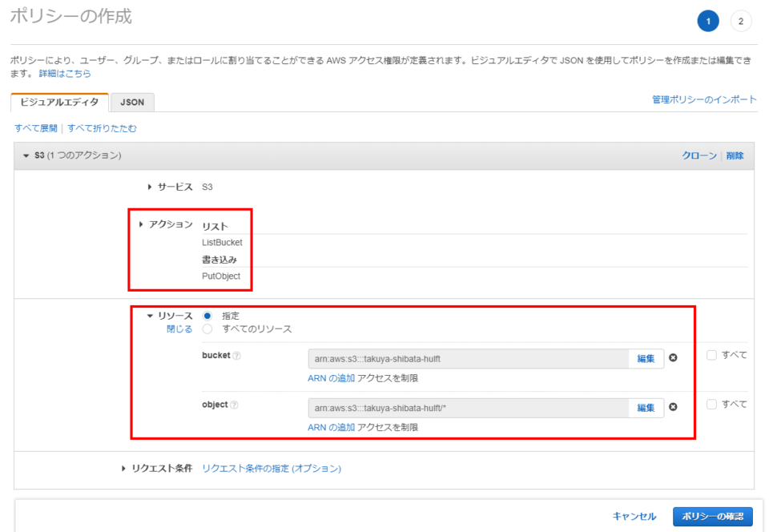Remove the bucket ARN with its X icon
769x532 pixels.
[x=674, y=358]
